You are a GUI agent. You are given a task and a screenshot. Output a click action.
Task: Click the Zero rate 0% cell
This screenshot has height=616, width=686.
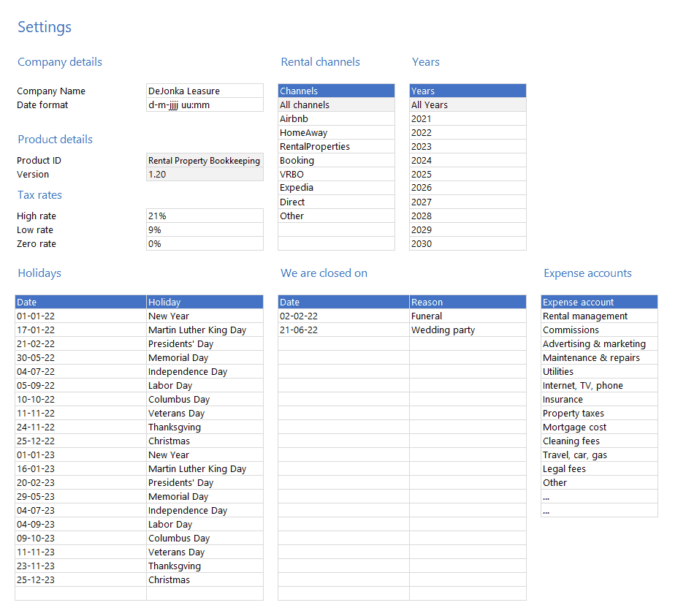tap(205, 244)
